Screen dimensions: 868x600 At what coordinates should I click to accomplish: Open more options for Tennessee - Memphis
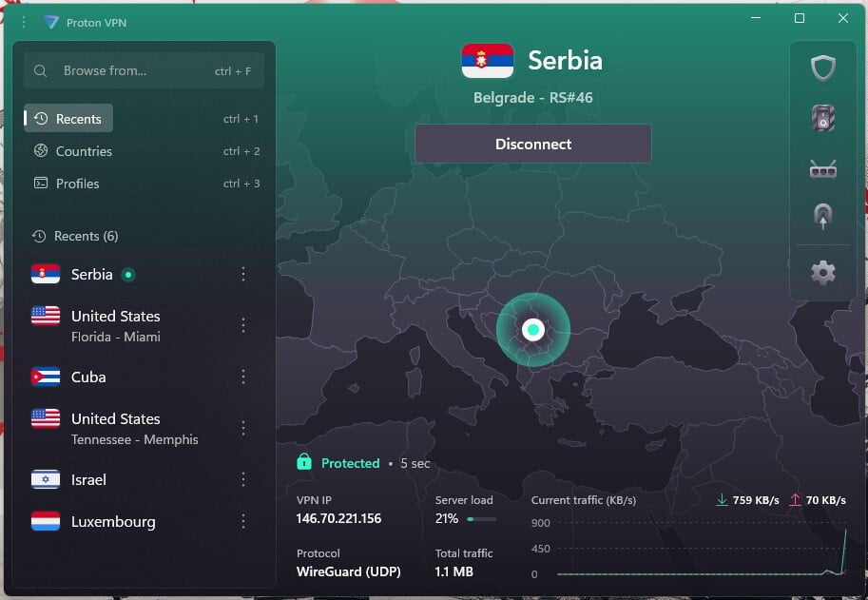coord(243,429)
